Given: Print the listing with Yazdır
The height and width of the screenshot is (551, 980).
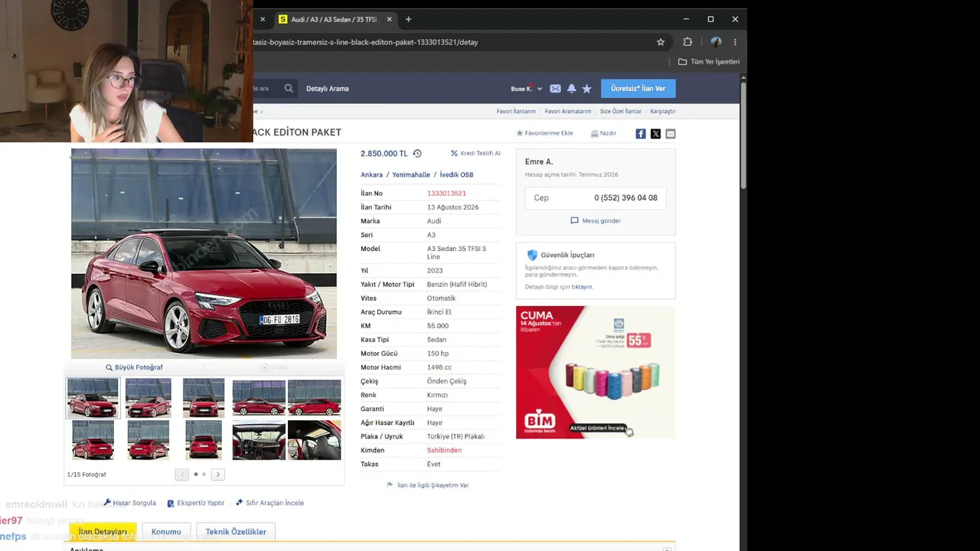Looking at the screenshot, I should coord(603,133).
